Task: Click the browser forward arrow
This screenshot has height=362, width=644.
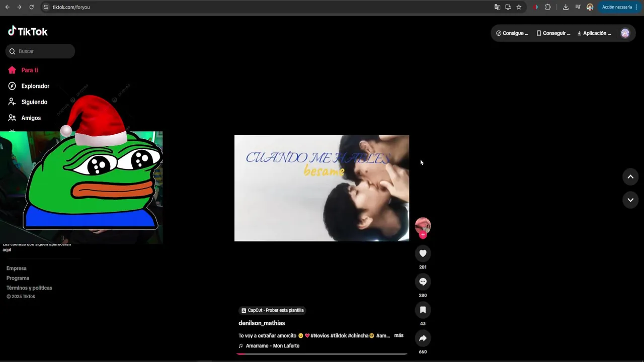Action: point(19,7)
